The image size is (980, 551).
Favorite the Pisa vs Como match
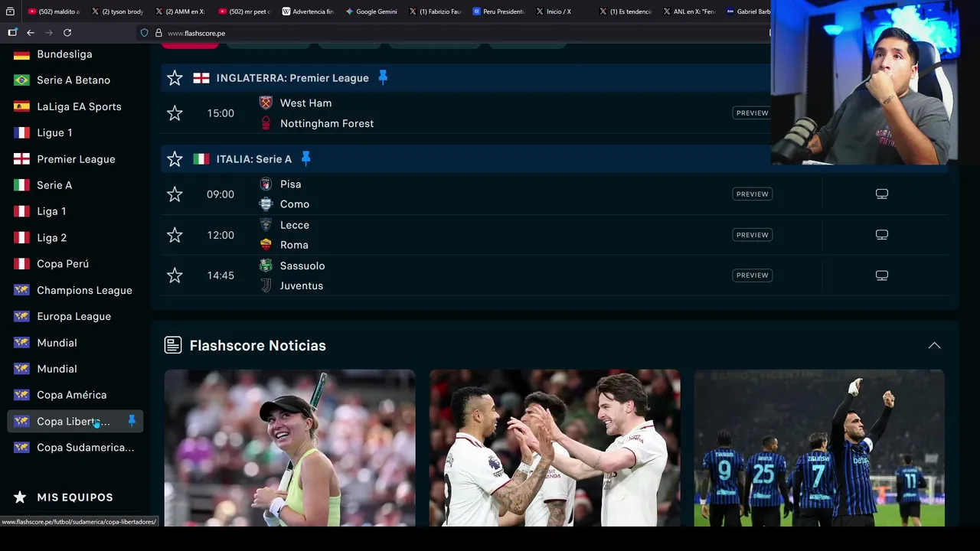(175, 194)
